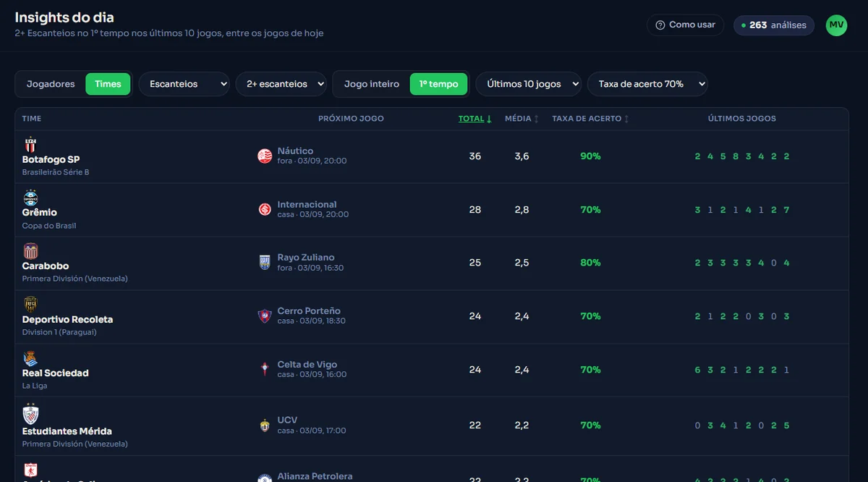
Task: Open the Grêmio team name
Action: (x=40, y=213)
